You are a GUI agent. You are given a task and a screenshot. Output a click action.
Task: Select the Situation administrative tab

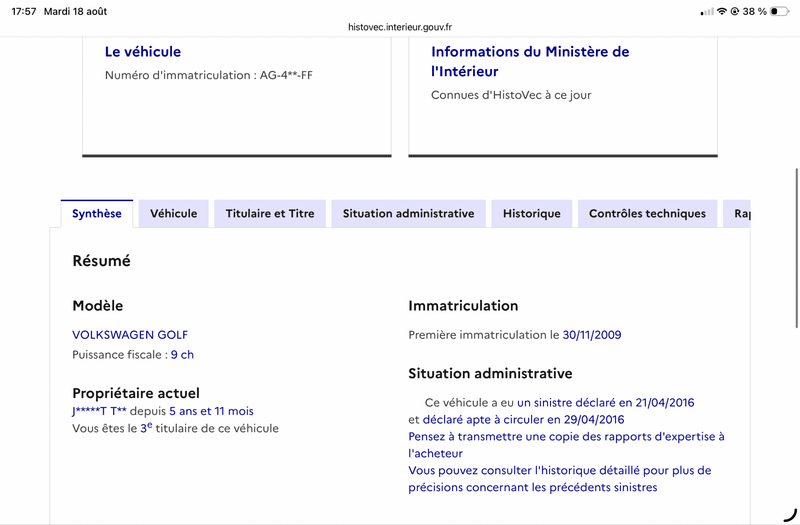(408, 213)
